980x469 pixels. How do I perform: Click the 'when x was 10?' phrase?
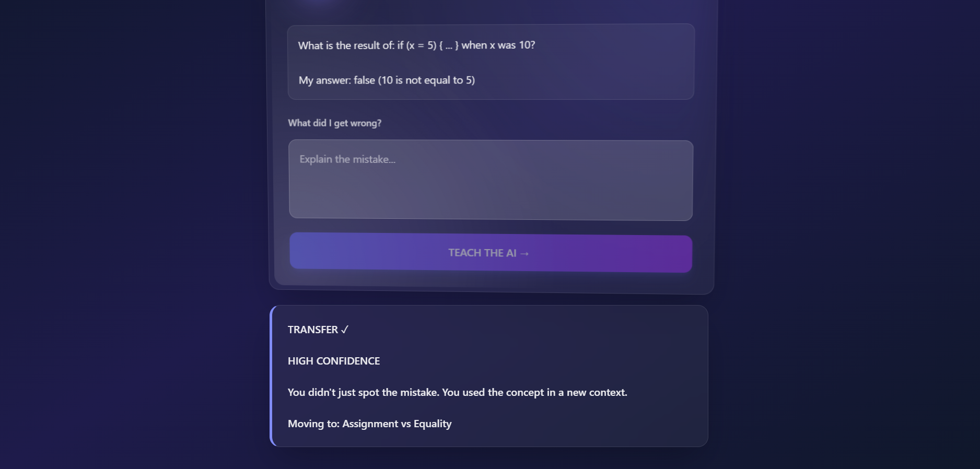pyautogui.click(x=498, y=45)
